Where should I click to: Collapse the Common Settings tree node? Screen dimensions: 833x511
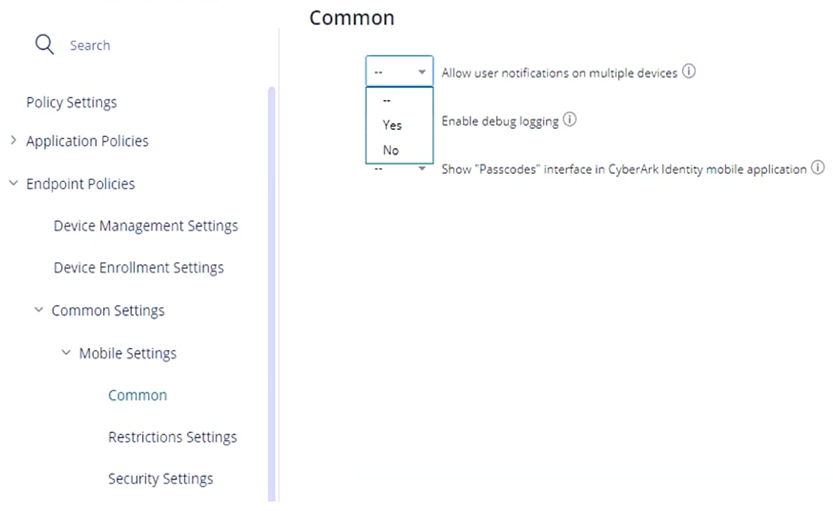click(x=39, y=311)
